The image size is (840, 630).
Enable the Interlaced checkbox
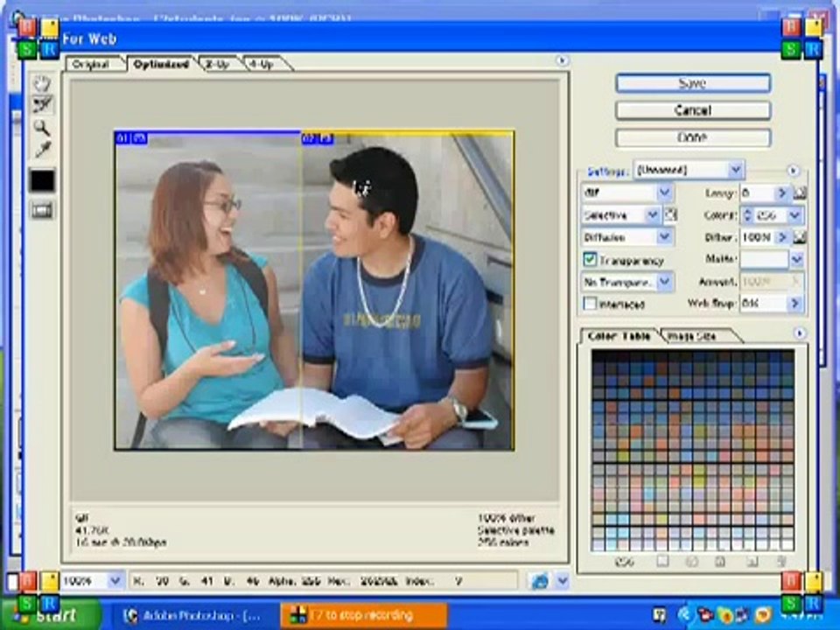[x=590, y=304]
